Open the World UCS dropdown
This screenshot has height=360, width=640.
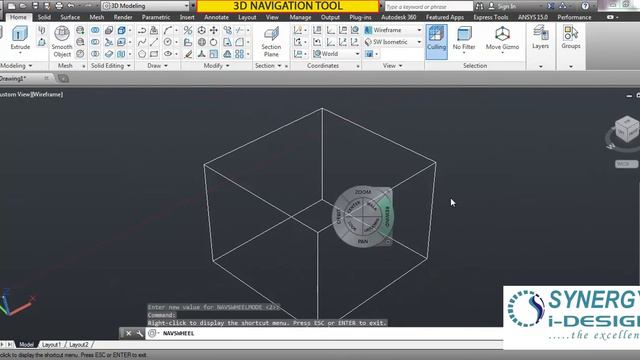pyautogui.click(x=336, y=54)
